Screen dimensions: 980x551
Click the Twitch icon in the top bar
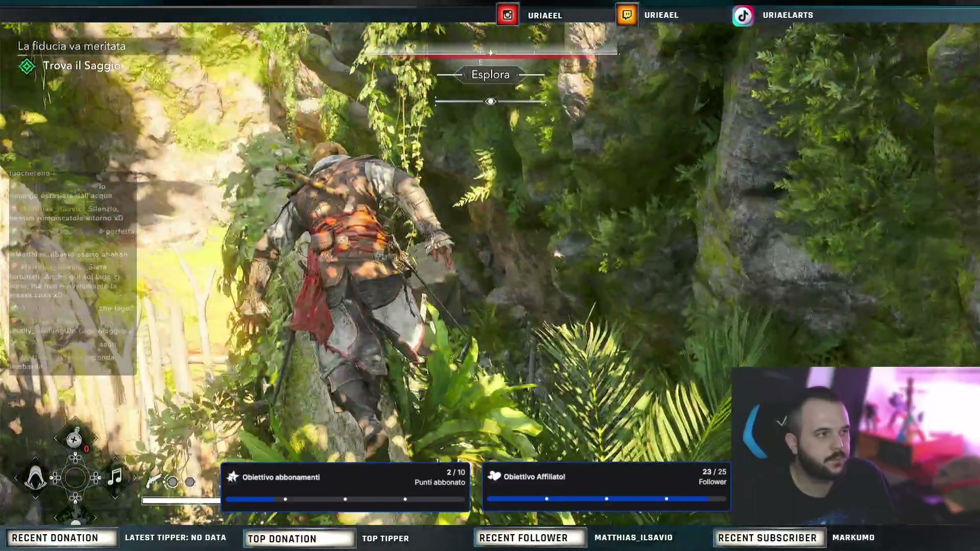click(627, 15)
